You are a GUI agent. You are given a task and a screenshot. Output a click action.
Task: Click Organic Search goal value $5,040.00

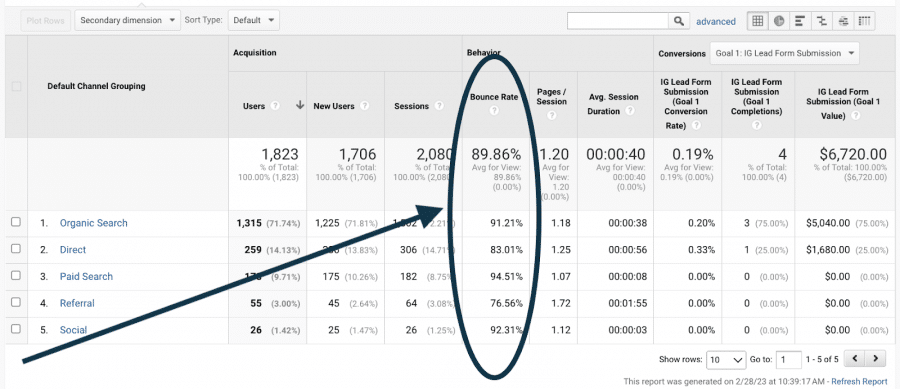[828, 223]
